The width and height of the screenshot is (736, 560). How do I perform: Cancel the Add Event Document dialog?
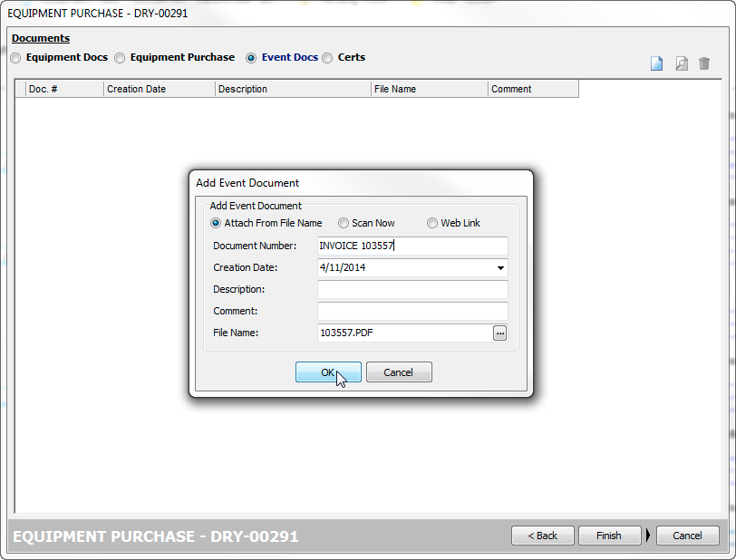(x=399, y=372)
